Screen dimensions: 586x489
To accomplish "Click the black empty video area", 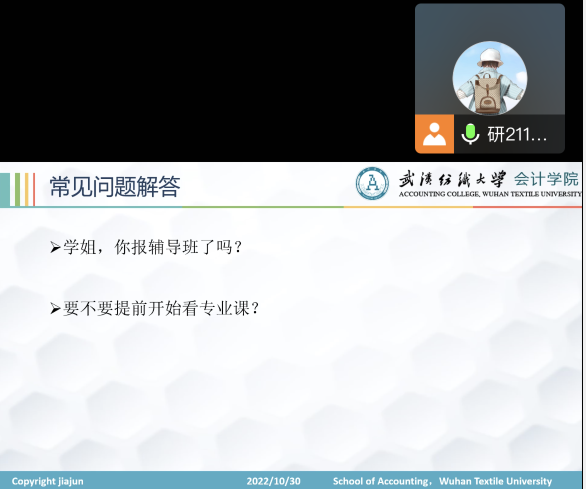I will (x=207, y=81).
